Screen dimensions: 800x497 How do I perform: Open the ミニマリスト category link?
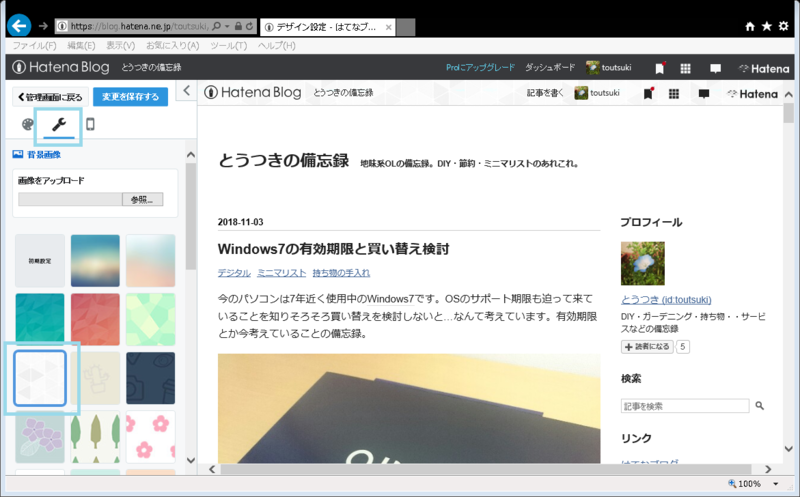click(282, 273)
